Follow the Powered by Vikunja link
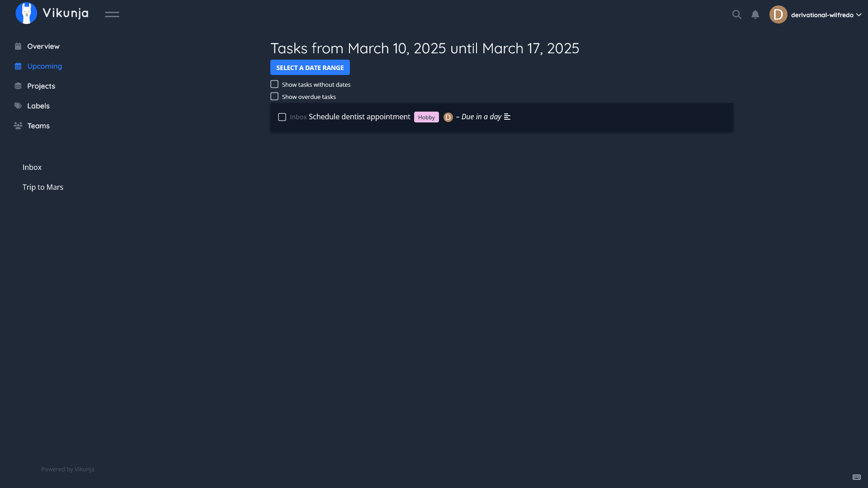868x488 pixels. coord(68,469)
